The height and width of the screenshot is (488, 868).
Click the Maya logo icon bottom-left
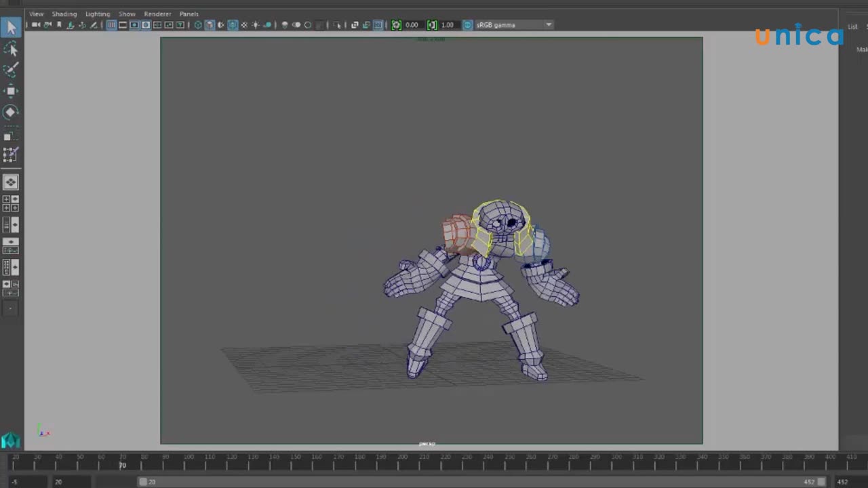click(x=11, y=441)
